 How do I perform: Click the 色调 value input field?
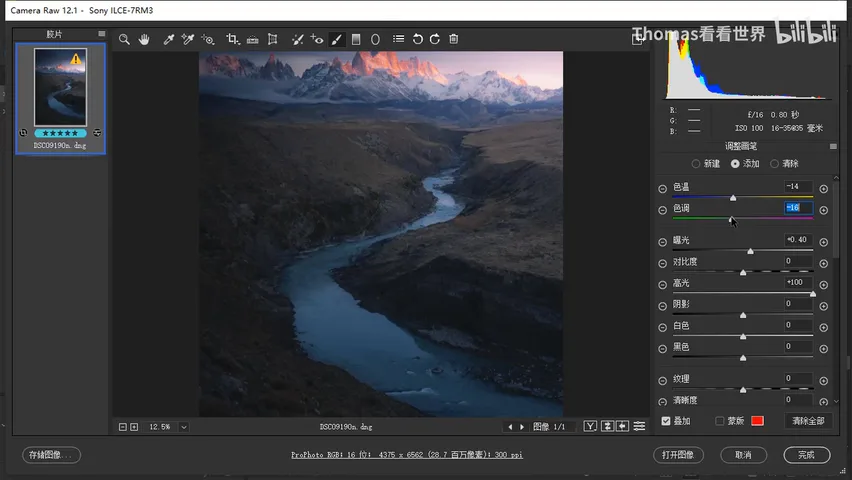798,208
